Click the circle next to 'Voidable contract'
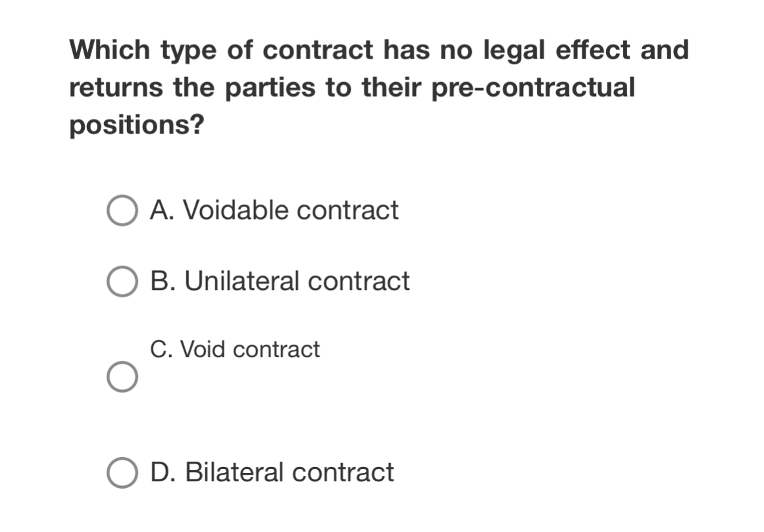This screenshot has height=532, width=764. coord(124,210)
